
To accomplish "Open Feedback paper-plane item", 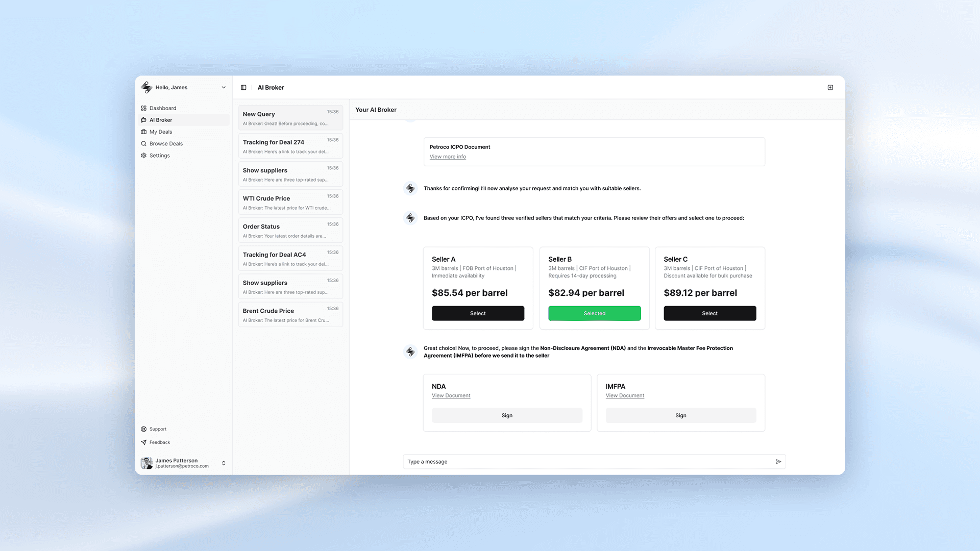I will 159,442.
